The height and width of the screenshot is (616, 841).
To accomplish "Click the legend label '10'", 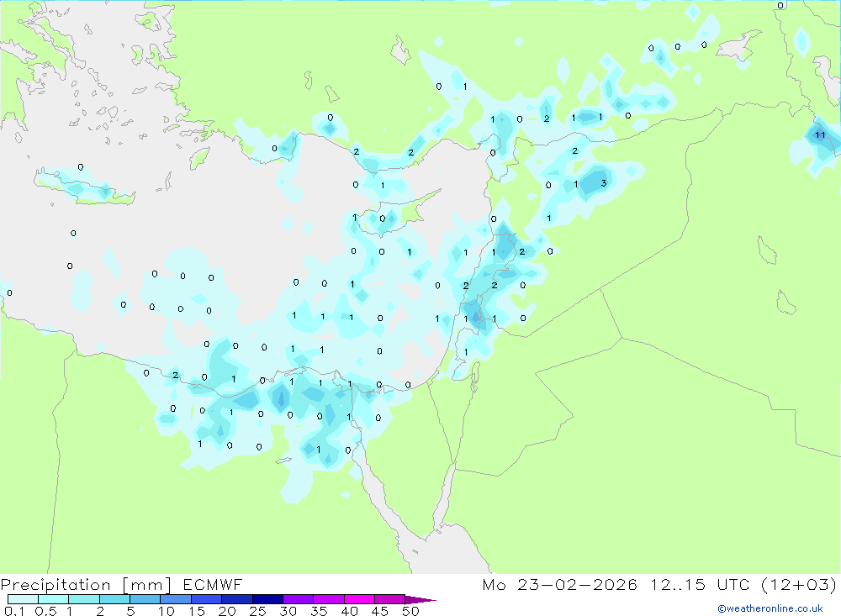I will tap(167, 611).
